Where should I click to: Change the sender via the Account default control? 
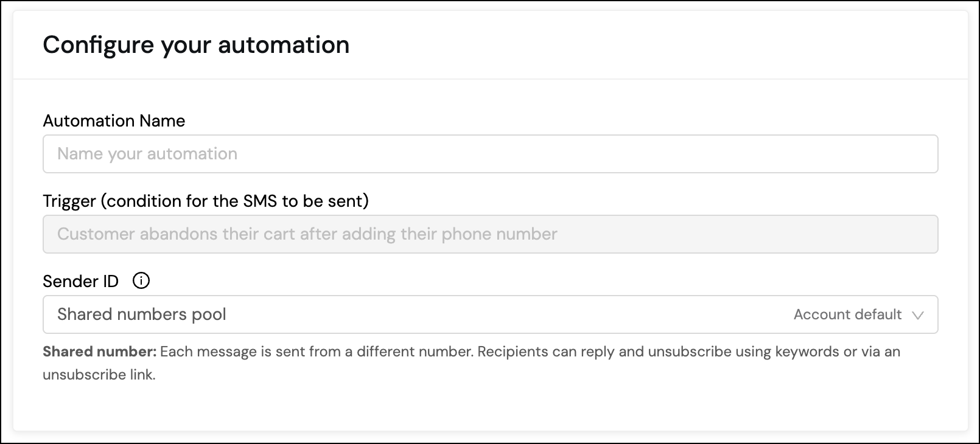pos(847,314)
